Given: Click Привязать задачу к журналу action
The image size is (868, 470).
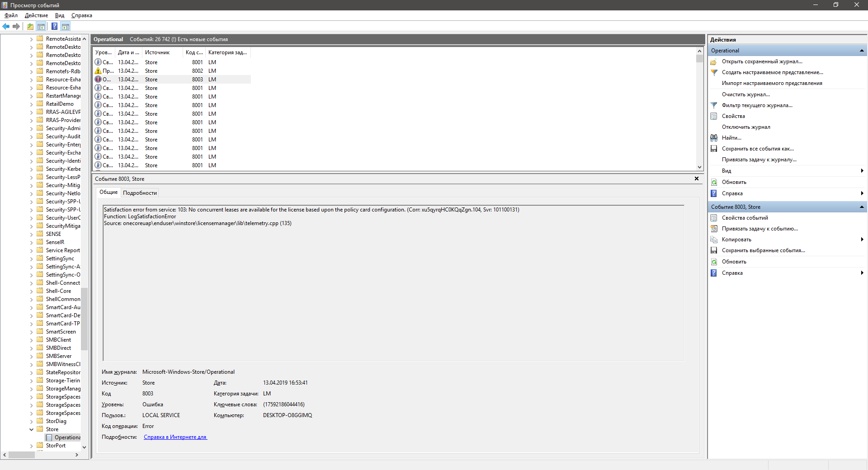Looking at the screenshot, I should 759,160.
